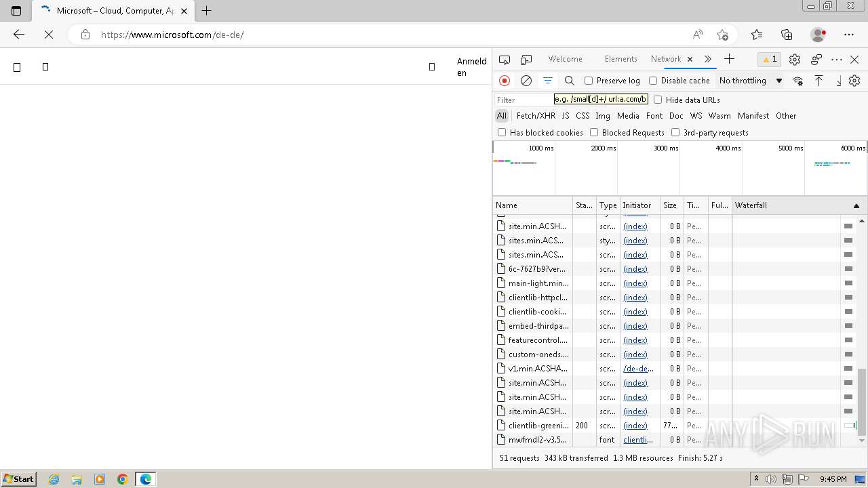Open Chrome from the taskbar
Viewport: 868px width, 488px height.
123,479
